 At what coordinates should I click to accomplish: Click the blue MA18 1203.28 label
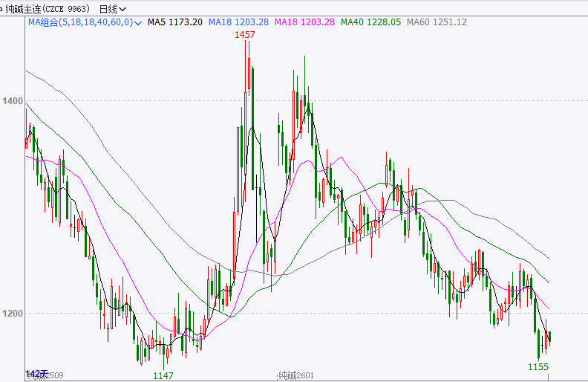(238, 22)
